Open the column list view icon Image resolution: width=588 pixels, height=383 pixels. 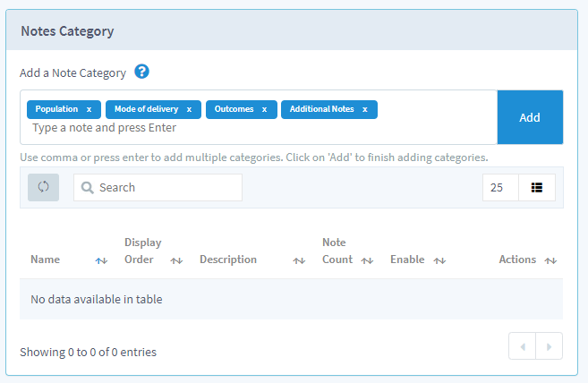537,188
